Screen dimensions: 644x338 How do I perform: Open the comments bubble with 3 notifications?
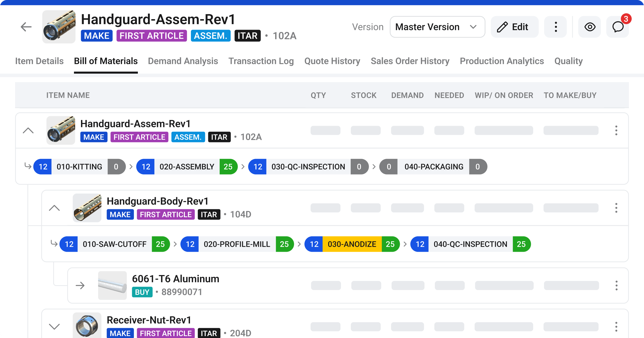618,27
